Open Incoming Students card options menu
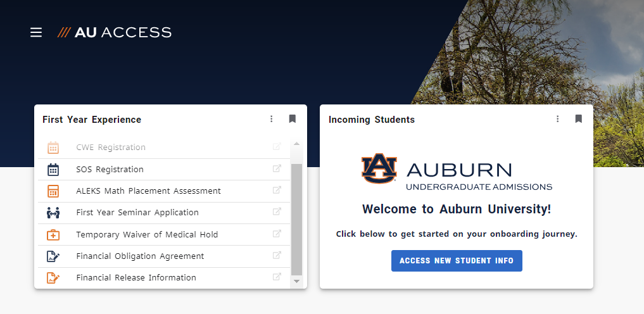This screenshot has height=314, width=644. tap(558, 119)
